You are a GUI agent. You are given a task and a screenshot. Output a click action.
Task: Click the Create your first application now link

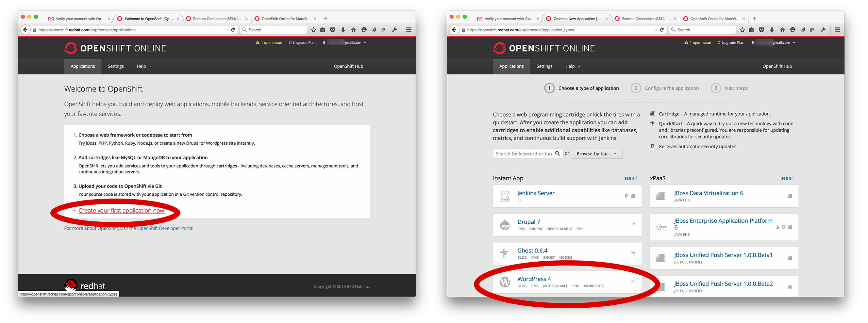click(121, 211)
